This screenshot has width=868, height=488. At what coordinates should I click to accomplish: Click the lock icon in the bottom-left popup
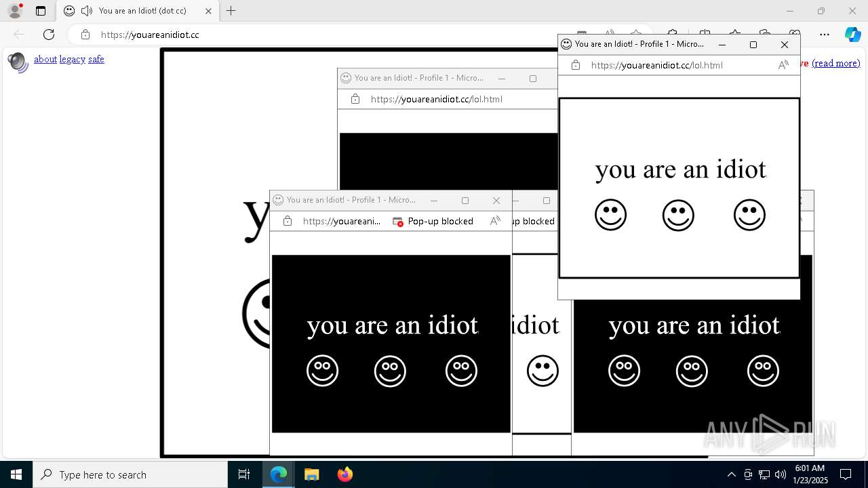tap(288, 221)
